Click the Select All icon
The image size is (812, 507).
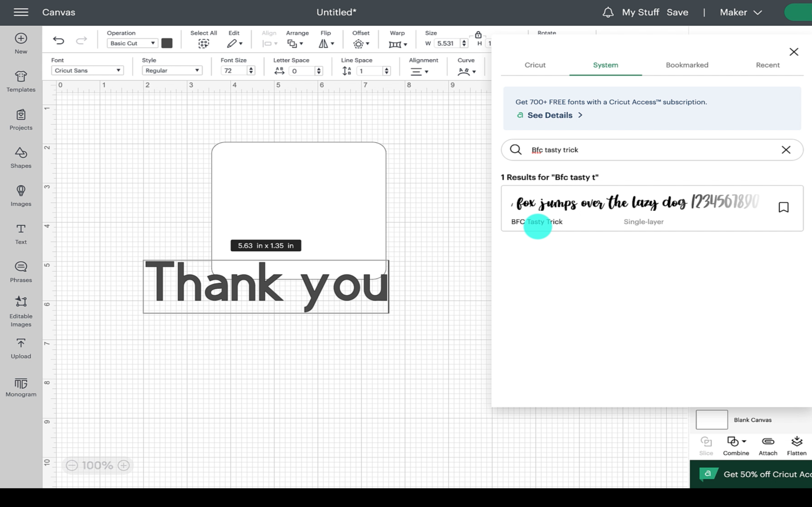click(203, 43)
